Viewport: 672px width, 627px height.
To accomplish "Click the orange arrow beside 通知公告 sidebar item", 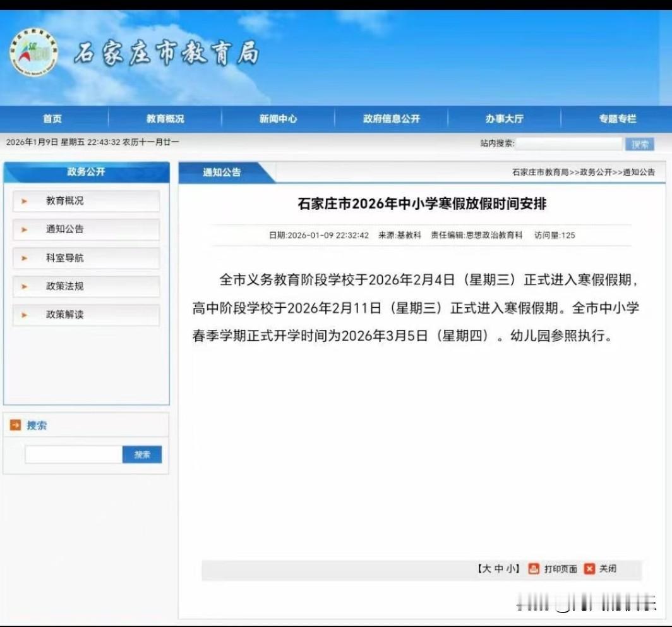I will [x=24, y=230].
